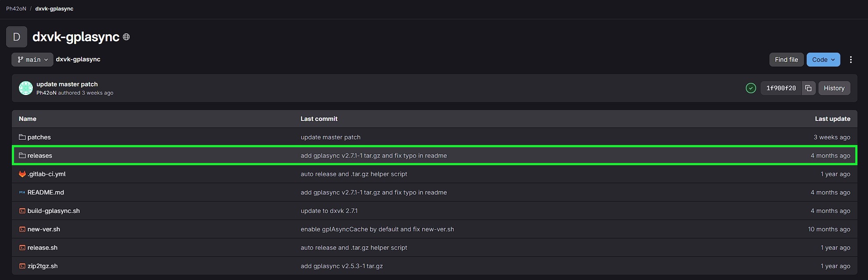Click the project avatar letter D
This screenshot has height=280, width=868.
pyautogui.click(x=17, y=37)
